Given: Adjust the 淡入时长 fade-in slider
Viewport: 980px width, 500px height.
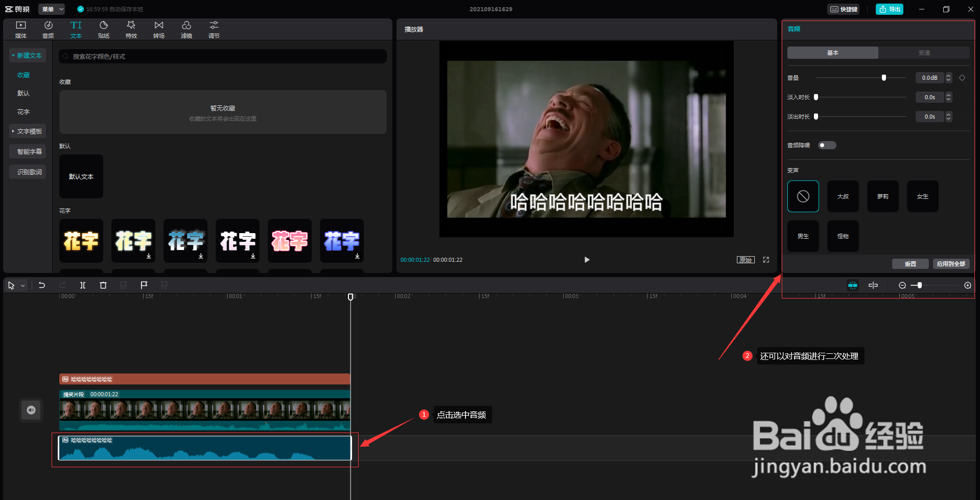Looking at the screenshot, I should tap(816, 97).
